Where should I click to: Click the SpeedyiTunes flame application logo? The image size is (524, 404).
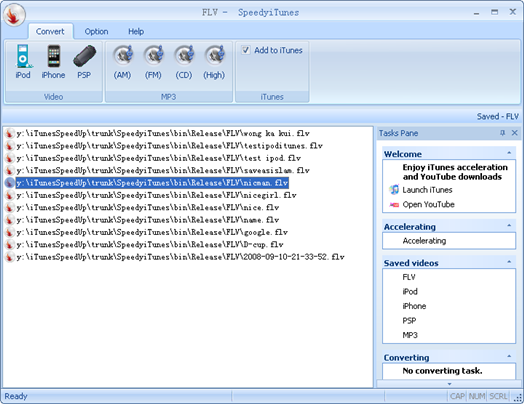[14, 15]
